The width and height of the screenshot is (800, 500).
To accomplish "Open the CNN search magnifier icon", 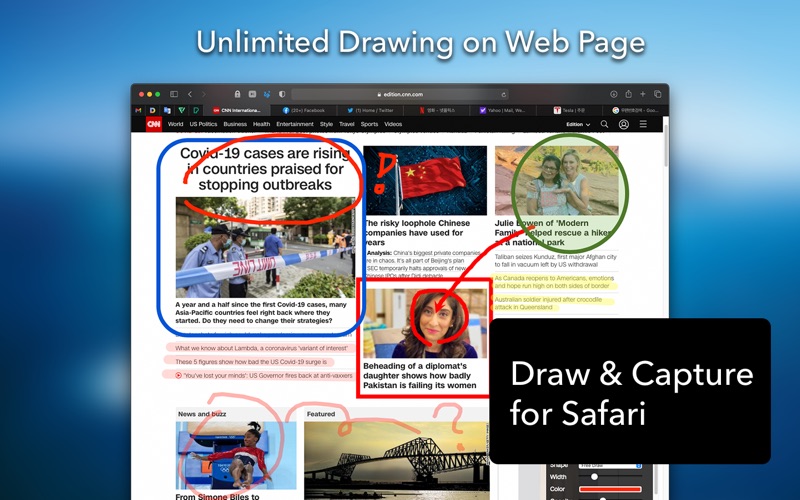I will [x=605, y=124].
